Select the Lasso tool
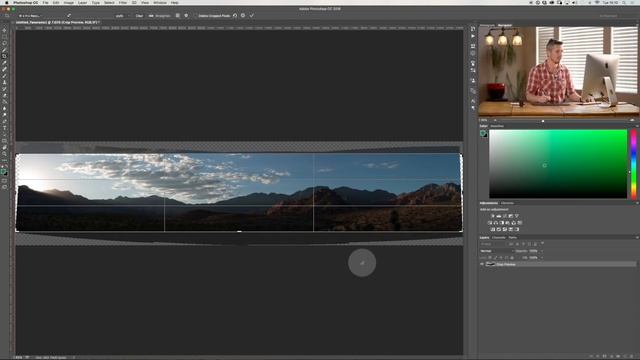Image resolution: width=640 pixels, height=360 pixels. click(x=4, y=43)
